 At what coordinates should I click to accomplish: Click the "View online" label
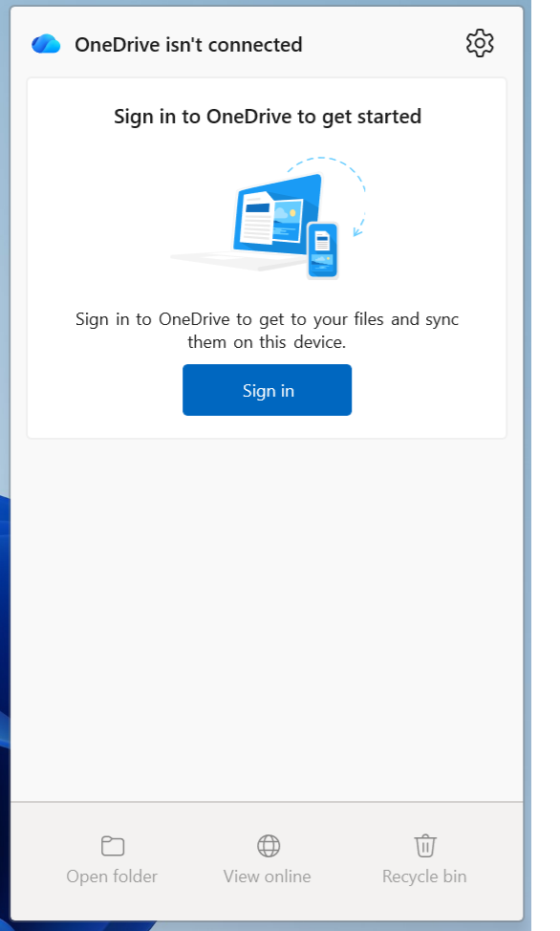click(268, 877)
